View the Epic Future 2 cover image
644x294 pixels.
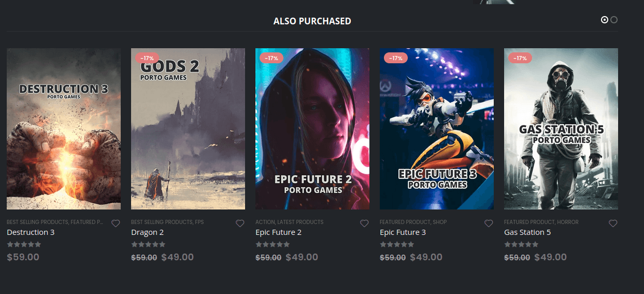coord(312,129)
